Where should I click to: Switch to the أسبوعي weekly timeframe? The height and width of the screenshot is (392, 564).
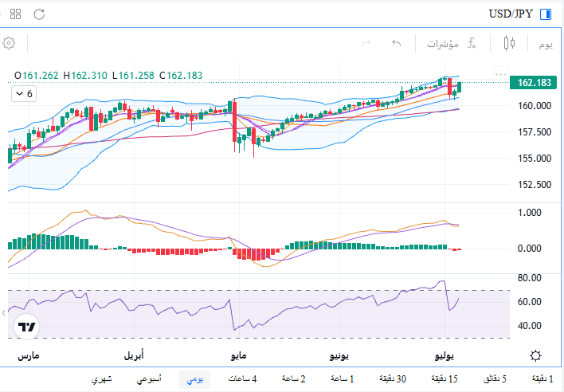coord(149,378)
